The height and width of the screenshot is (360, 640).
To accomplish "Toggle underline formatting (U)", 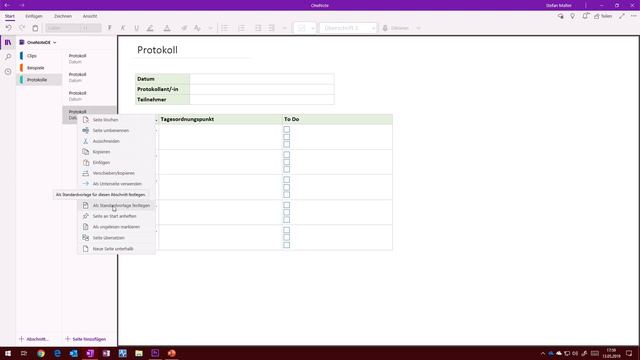I will click(x=137, y=28).
